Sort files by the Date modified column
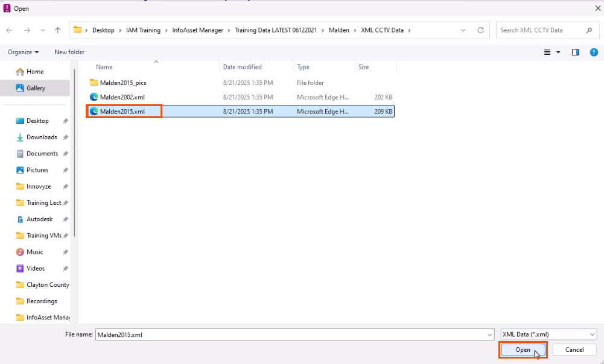Image resolution: width=604 pixels, height=364 pixels. point(241,67)
